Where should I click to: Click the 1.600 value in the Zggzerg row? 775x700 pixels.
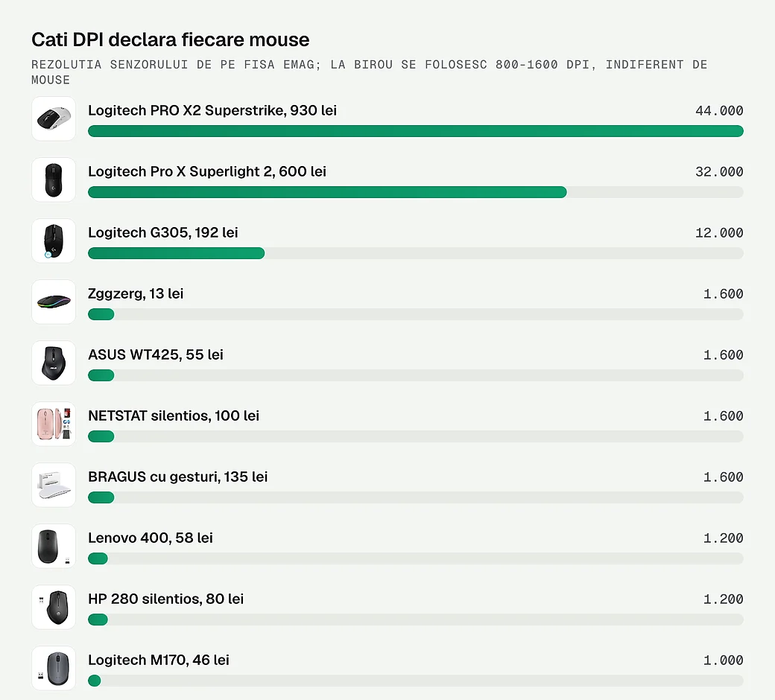coord(723,294)
